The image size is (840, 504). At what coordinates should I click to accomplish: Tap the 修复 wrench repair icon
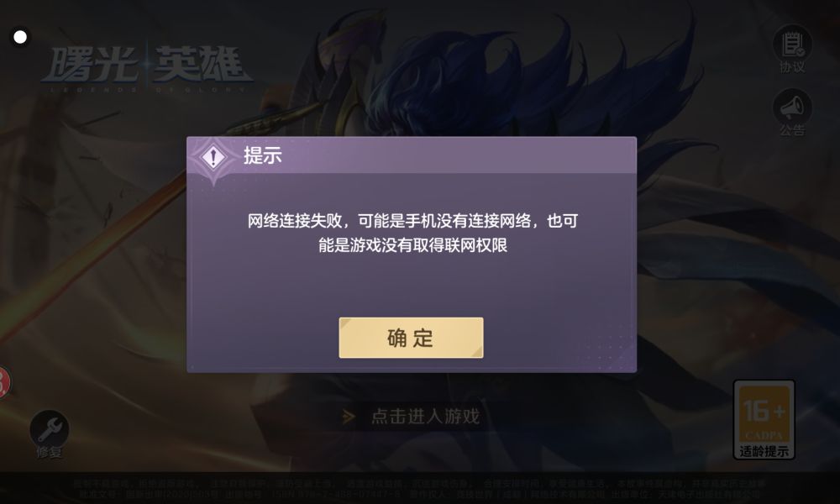tap(50, 429)
